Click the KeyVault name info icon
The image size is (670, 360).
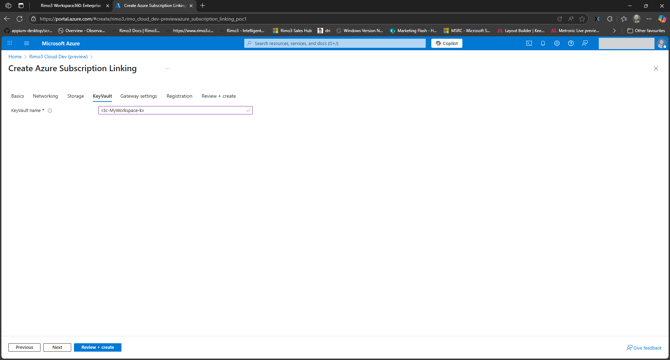point(50,111)
